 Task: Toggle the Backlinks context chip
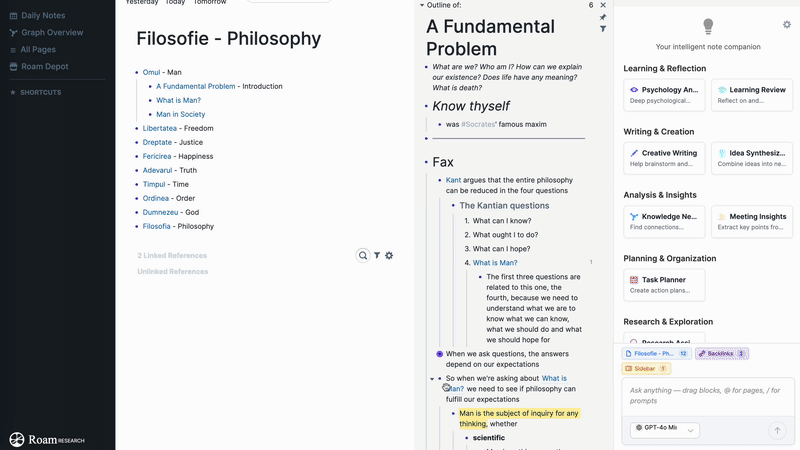pos(721,354)
